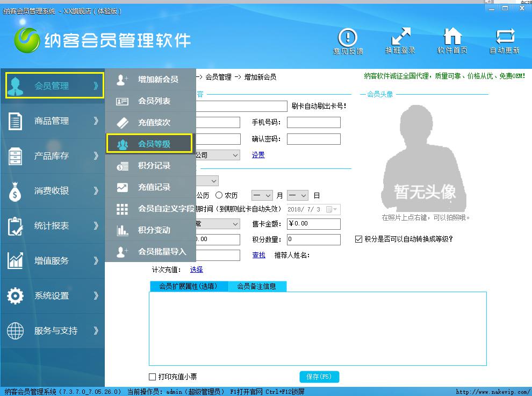Toggle 积分是否可以自动转换成等级 checkbox
This screenshot has height=396, width=532.
pos(358,239)
